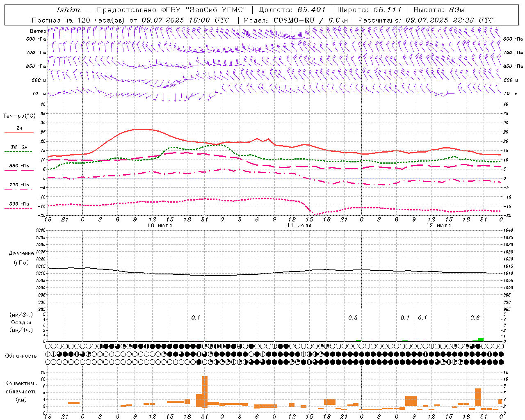The width and height of the screenshot is (525, 420).
Task: Click the Ishim station title
Action: click(68, 10)
